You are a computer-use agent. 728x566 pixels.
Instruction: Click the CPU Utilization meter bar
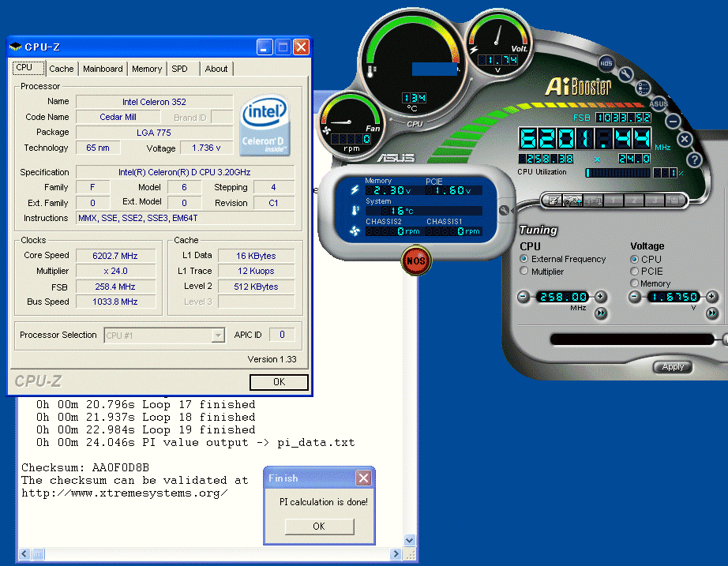pyautogui.click(x=617, y=173)
